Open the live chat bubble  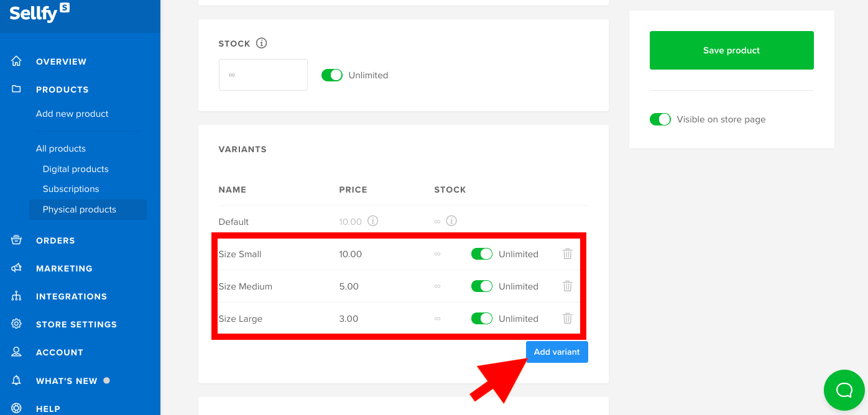pos(844,390)
